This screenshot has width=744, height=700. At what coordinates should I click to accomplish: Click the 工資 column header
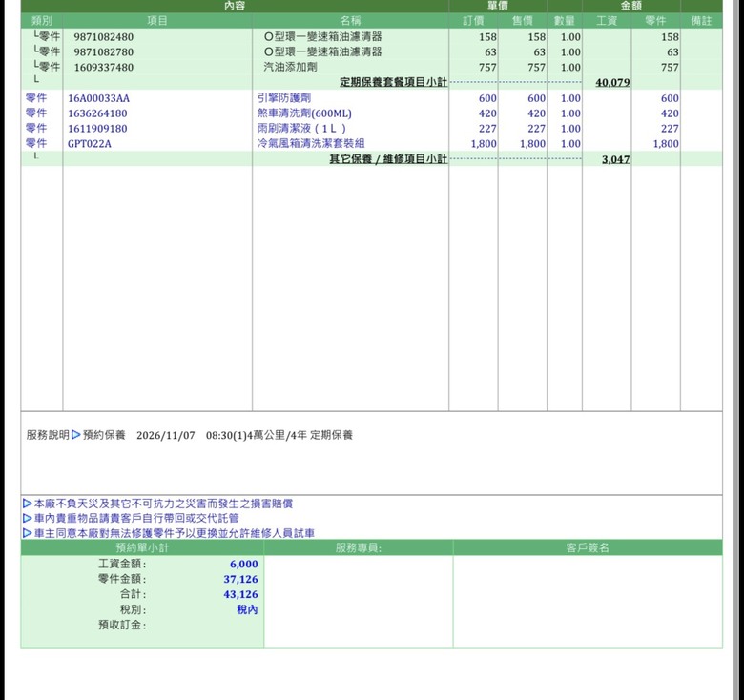(607, 21)
